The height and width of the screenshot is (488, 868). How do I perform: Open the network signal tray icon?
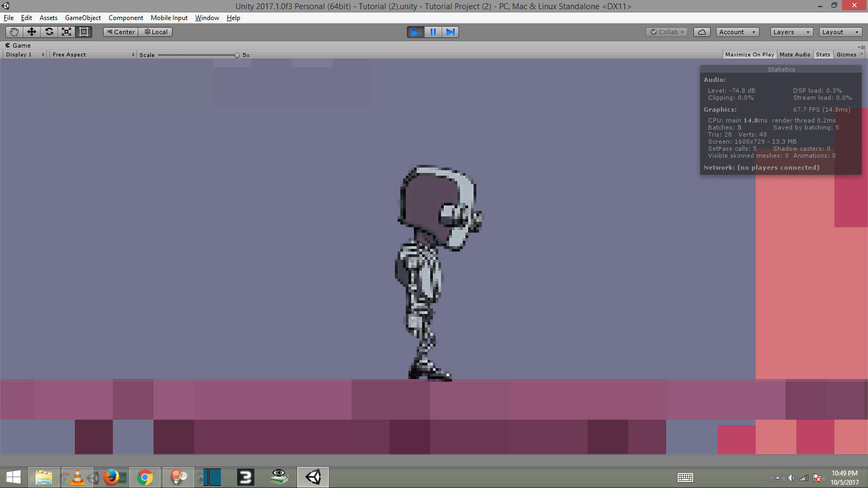(x=804, y=478)
